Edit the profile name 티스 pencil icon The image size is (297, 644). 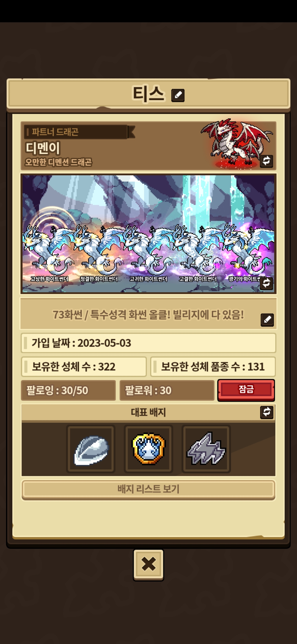point(178,95)
